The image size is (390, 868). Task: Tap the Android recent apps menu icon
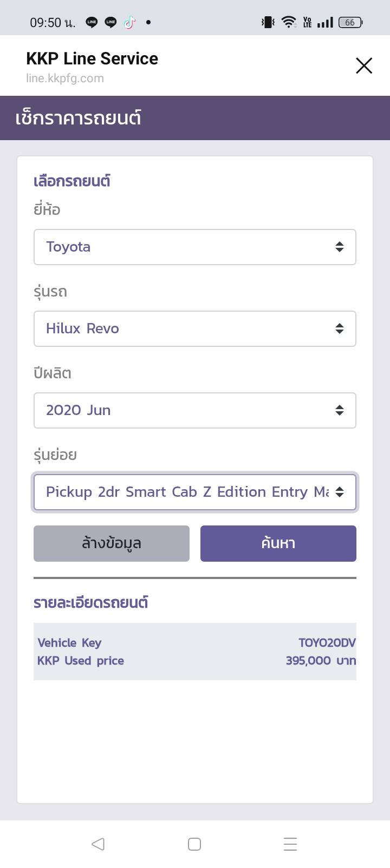(x=290, y=844)
